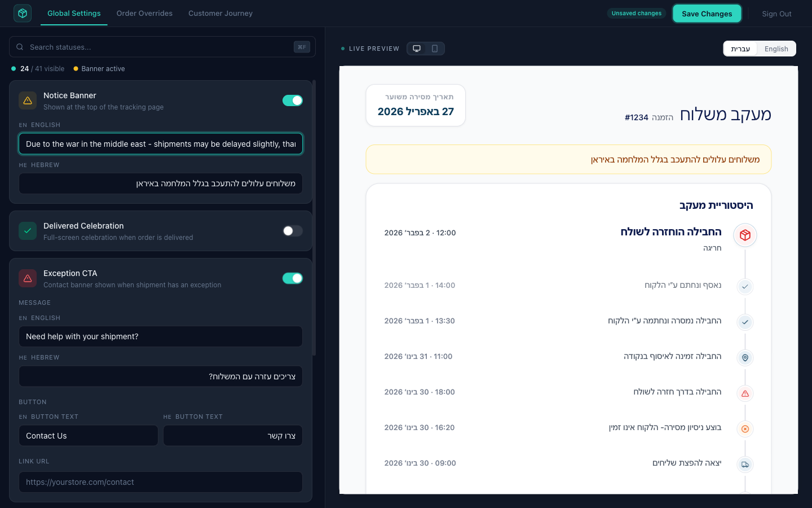The width and height of the screenshot is (812, 508).
Task: Click the truck icon in the timeline
Action: click(745, 465)
